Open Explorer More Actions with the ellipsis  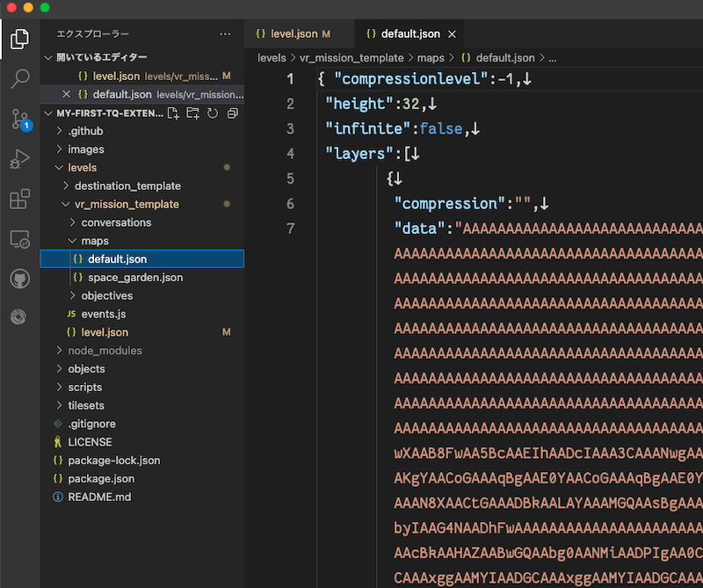[225, 33]
